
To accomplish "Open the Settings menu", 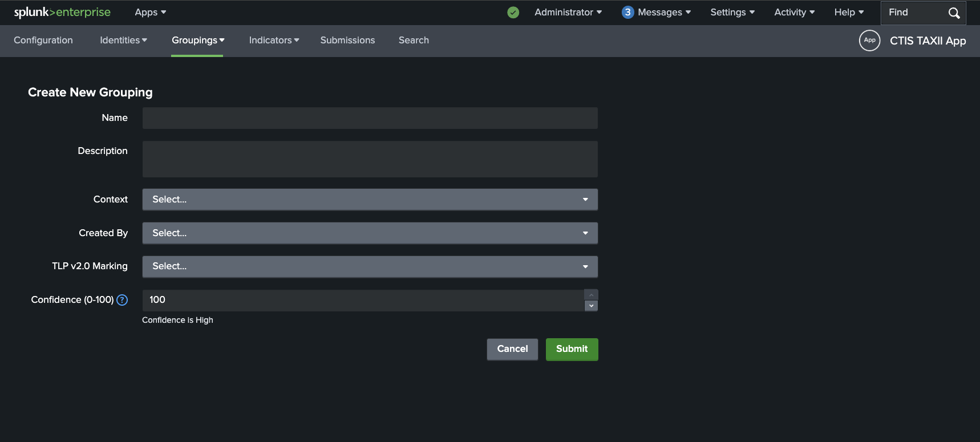I will (x=732, y=13).
